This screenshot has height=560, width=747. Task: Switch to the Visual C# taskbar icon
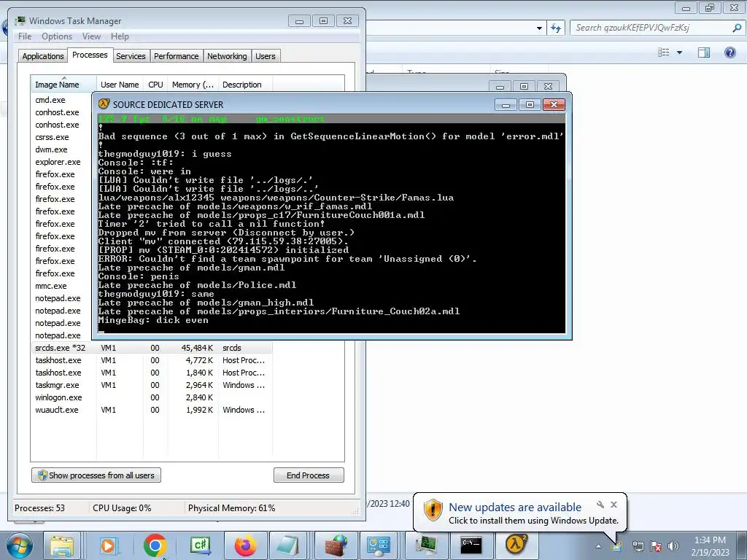point(200,545)
